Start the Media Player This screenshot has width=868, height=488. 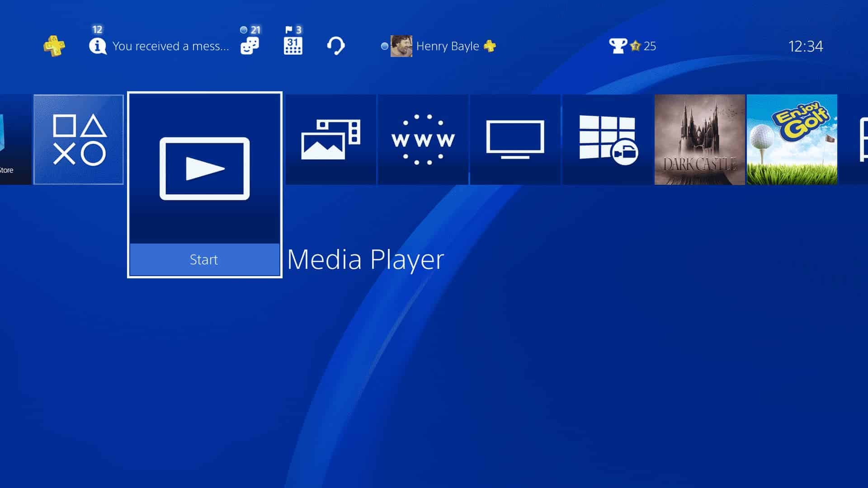(x=203, y=259)
